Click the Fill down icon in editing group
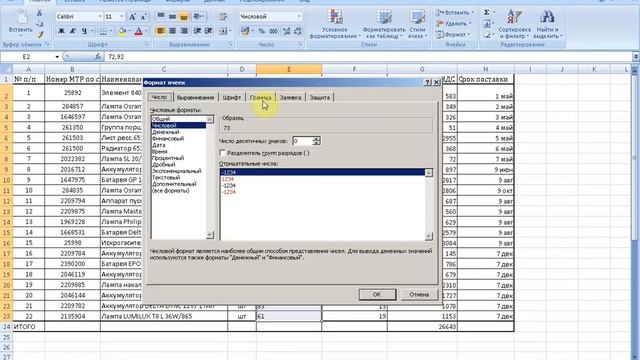This screenshot has width=640, height=360. coord(487,24)
